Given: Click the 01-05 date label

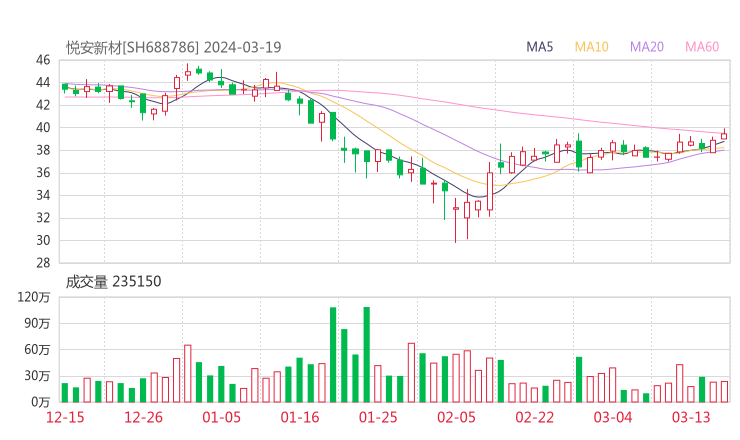Looking at the screenshot, I should tap(221, 417).
